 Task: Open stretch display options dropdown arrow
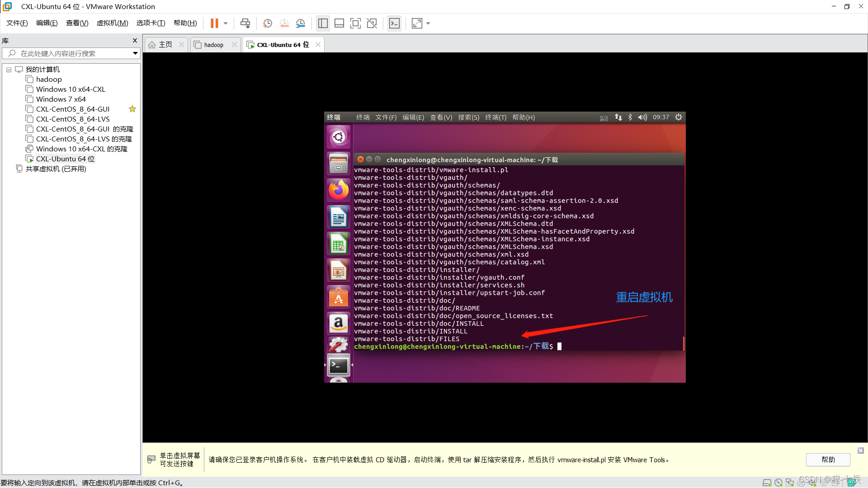(x=428, y=23)
